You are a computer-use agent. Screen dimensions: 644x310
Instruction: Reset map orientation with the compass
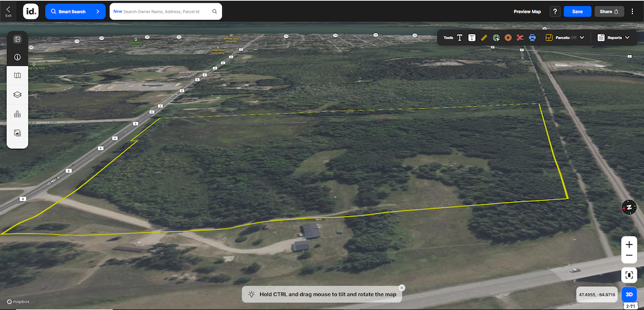pos(629,207)
